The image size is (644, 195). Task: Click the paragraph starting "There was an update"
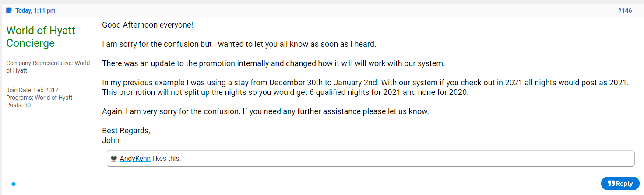273,63
